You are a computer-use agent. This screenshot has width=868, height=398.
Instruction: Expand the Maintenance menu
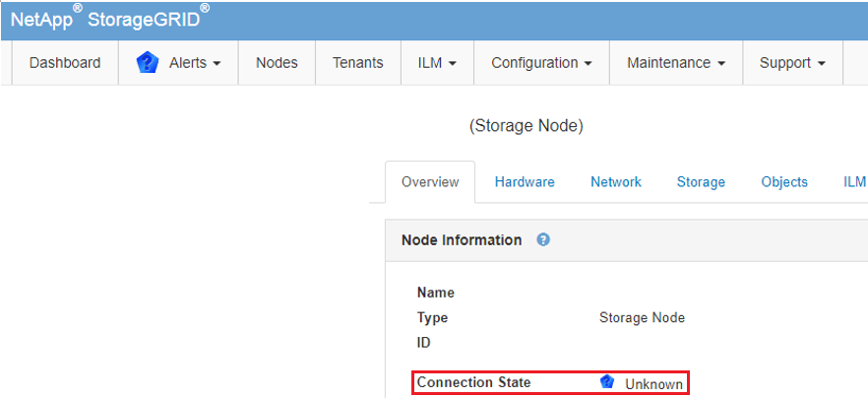676,63
